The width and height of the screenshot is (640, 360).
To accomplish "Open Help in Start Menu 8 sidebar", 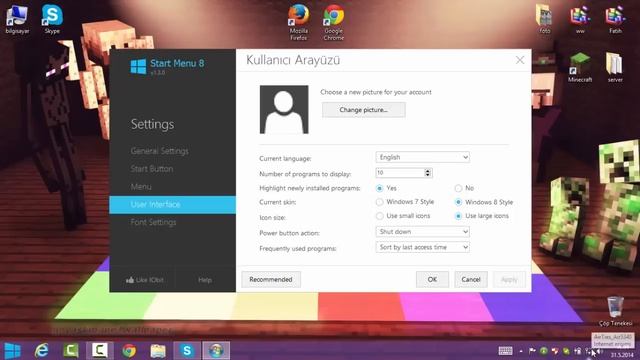I will point(205,280).
